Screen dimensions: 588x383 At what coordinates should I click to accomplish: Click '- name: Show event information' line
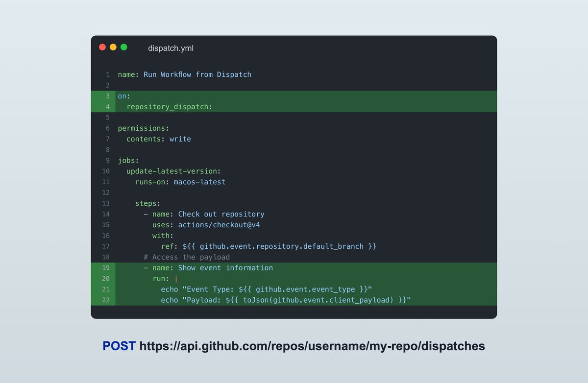click(x=208, y=268)
